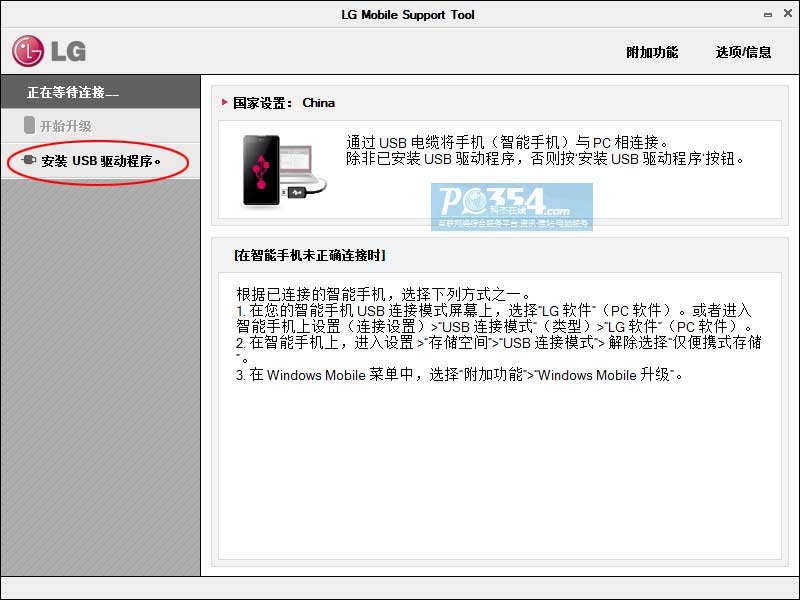800x600 pixels.
Task: Click the 在智能手机未正确连接时 heading
Action: (310, 255)
